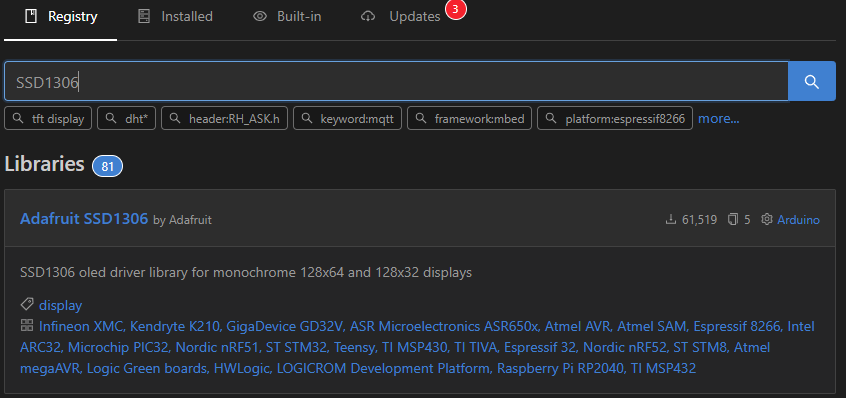Focus the SSD1306 library search field
This screenshot has height=398, width=846.
pyautogui.click(x=397, y=81)
